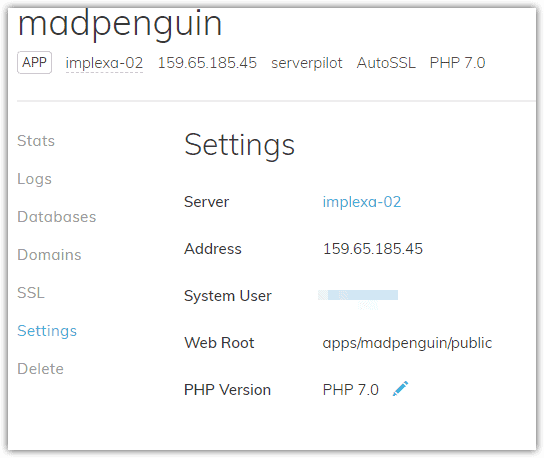
Task: Click the APP badge
Action: 34,62
